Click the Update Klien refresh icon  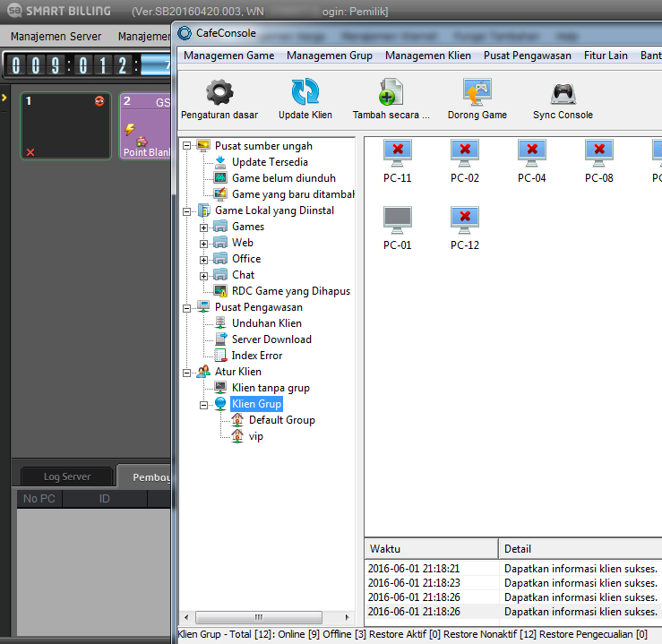point(305,91)
